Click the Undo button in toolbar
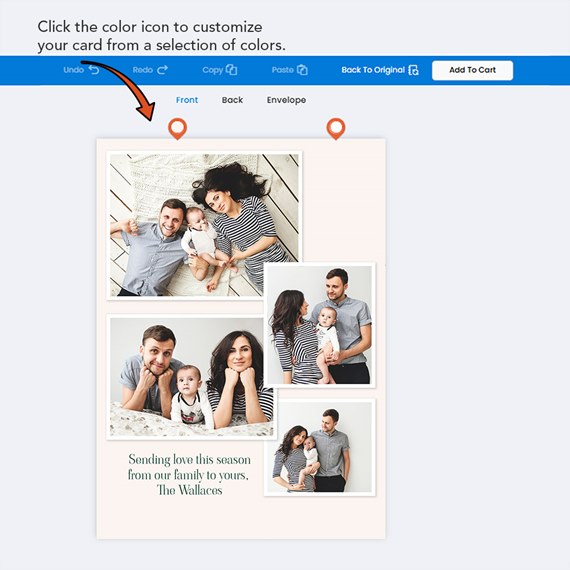Viewport: 570px width, 570px height. tap(81, 70)
